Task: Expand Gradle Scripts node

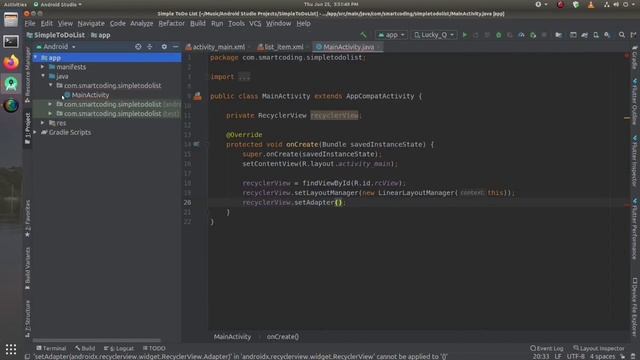Action: pyautogui.click(x=36, y=132)
